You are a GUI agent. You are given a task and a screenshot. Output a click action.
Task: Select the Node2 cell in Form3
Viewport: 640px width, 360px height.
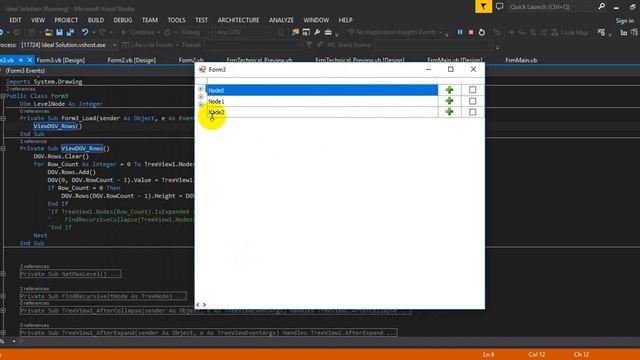click(322, 112)
